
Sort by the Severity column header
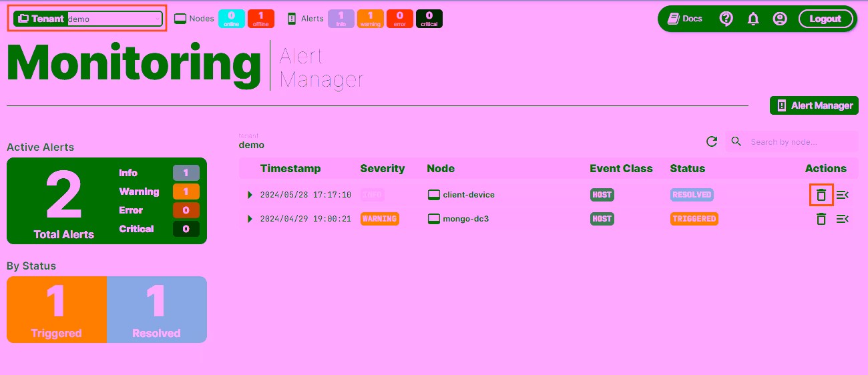383,168
